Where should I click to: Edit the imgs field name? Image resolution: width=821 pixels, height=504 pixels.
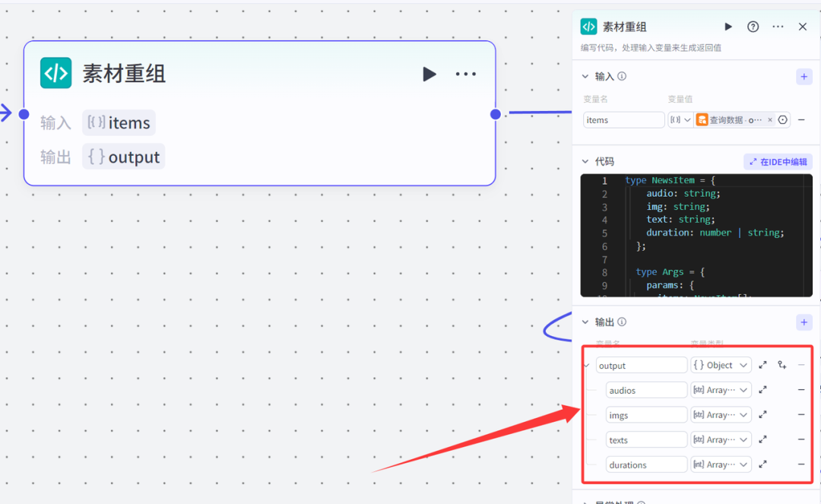[646, 415]
